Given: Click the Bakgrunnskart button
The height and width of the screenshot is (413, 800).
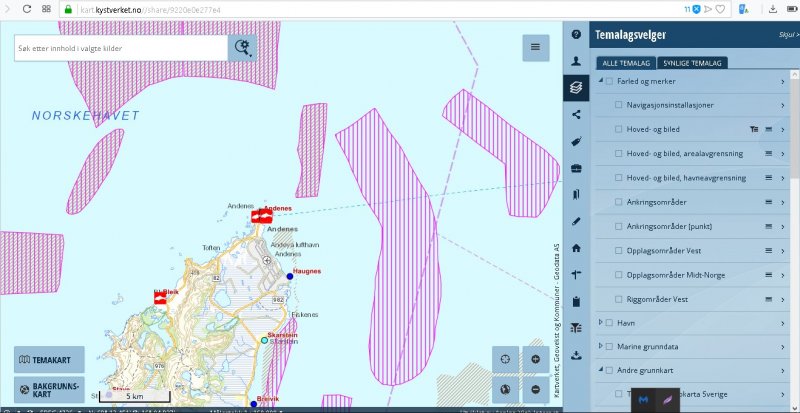Looking at the screenshot, I should pos(50,389).
